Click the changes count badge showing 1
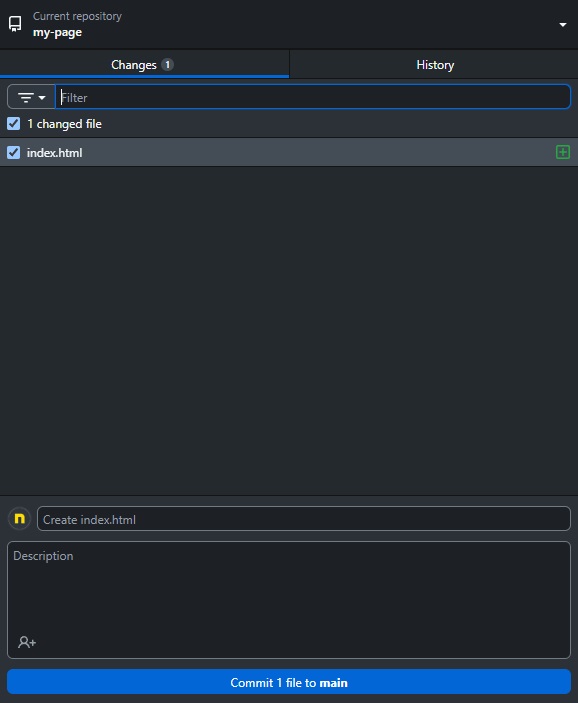The height and width of the screenshot is (703, 578). (x=167, y=65)
